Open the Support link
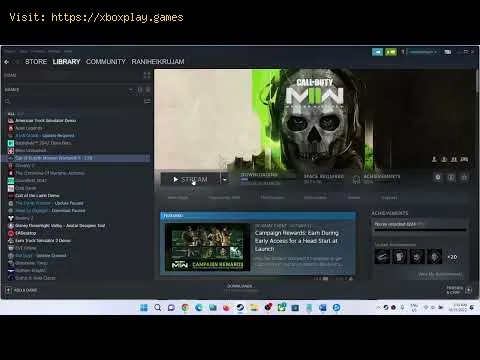 click(389, 198)
